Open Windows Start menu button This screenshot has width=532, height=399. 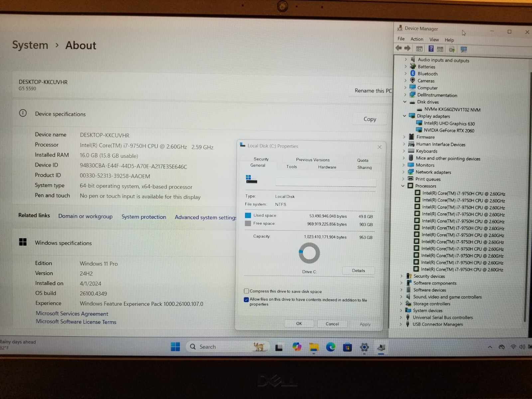pos(175,347)
